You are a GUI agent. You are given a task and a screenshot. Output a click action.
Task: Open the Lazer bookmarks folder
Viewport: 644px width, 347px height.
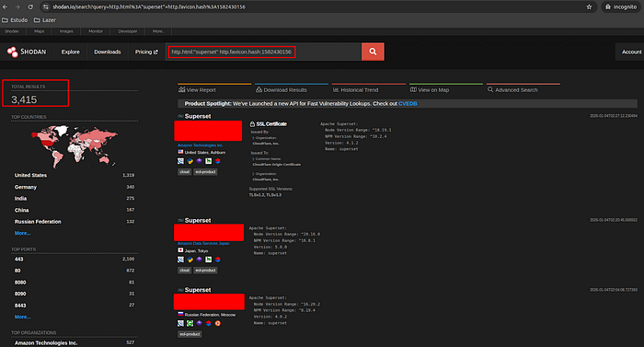pos(45,20)
